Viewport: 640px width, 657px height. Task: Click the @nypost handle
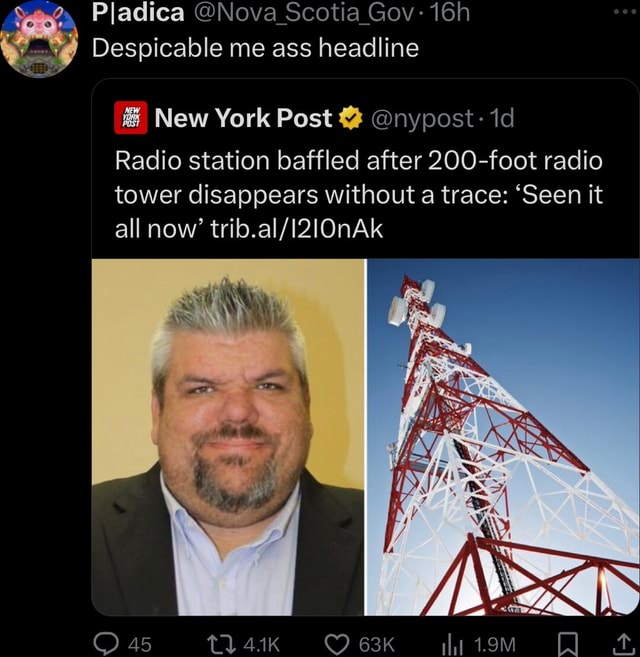422,119
